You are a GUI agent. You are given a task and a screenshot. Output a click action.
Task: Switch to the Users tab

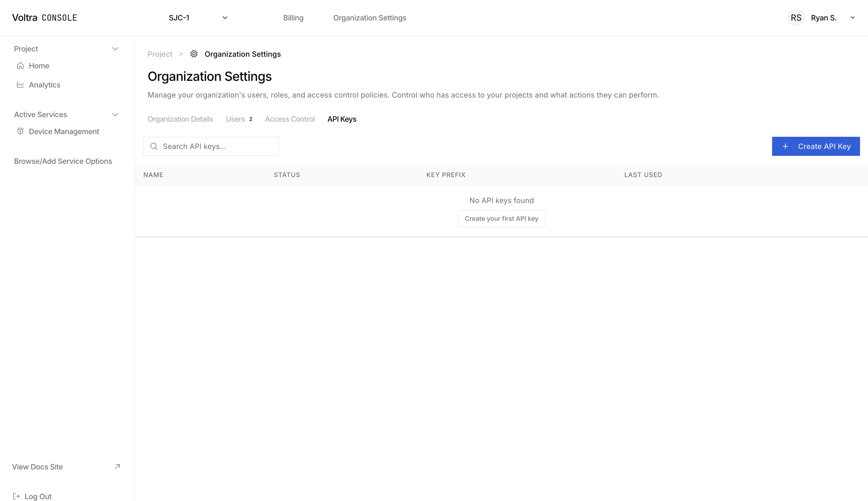[235, 119]
